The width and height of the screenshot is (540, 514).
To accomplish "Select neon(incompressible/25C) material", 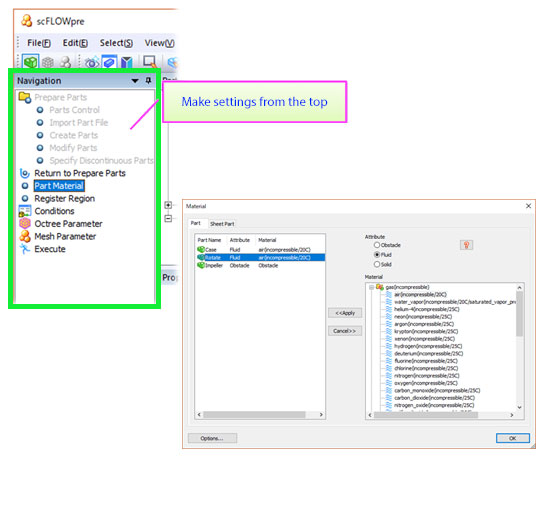I will pyautogui.click(x=423, y=316).
